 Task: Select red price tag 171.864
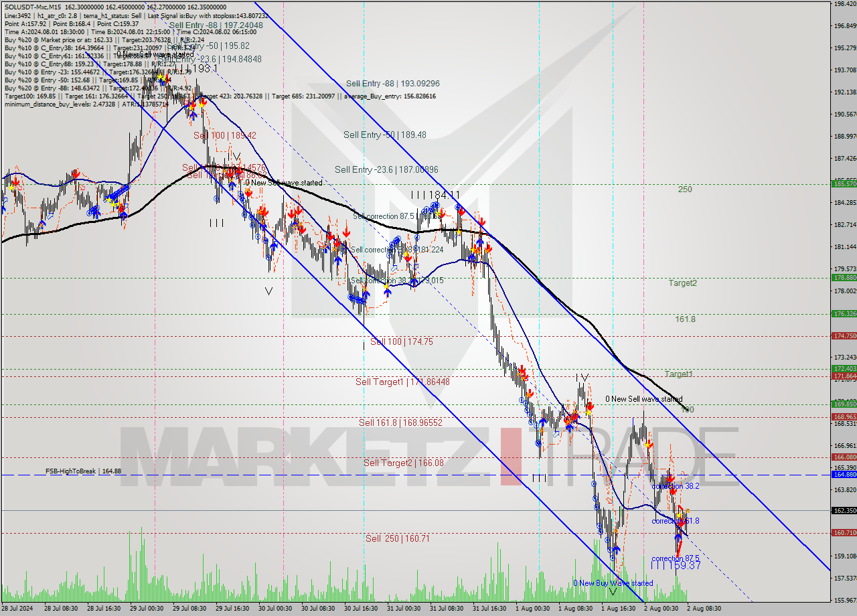pos(844,376)
